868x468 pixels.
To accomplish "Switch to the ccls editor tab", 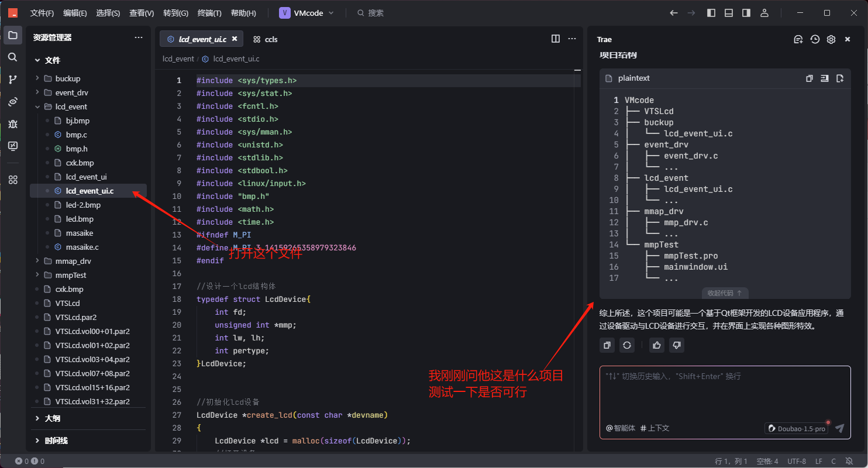I will [265, 39].
